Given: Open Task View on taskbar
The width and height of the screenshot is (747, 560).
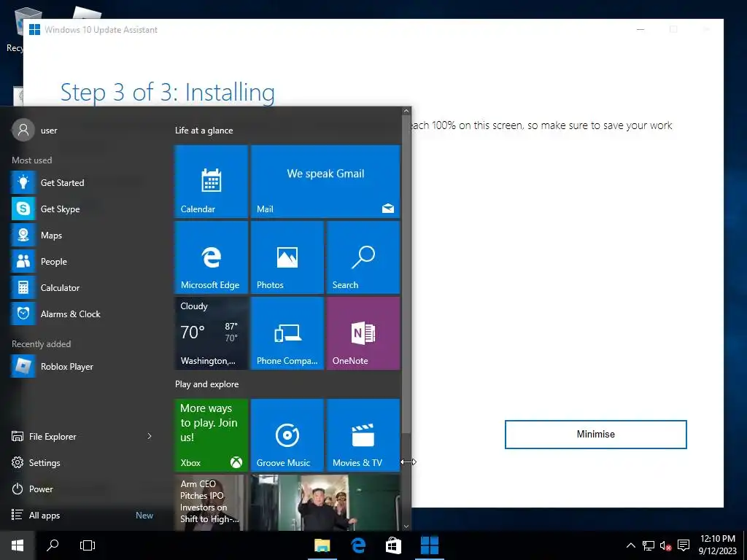Looking at the screenshot, I should tap(88, 545).
